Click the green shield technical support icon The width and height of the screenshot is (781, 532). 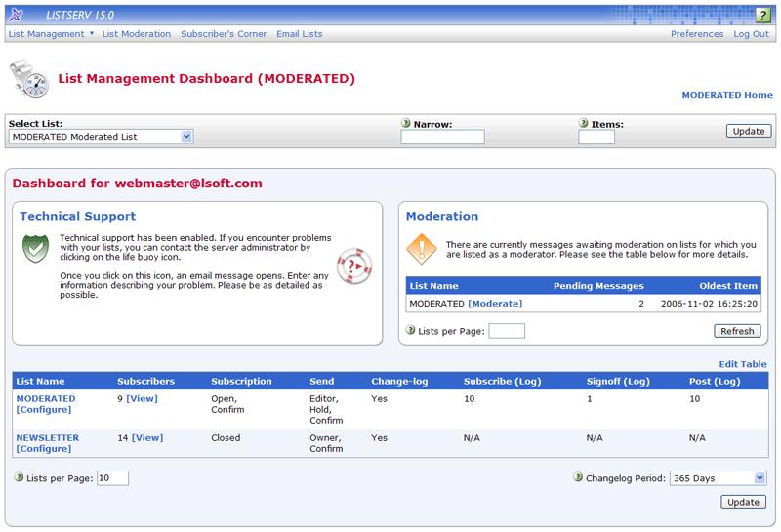[35, 248]
